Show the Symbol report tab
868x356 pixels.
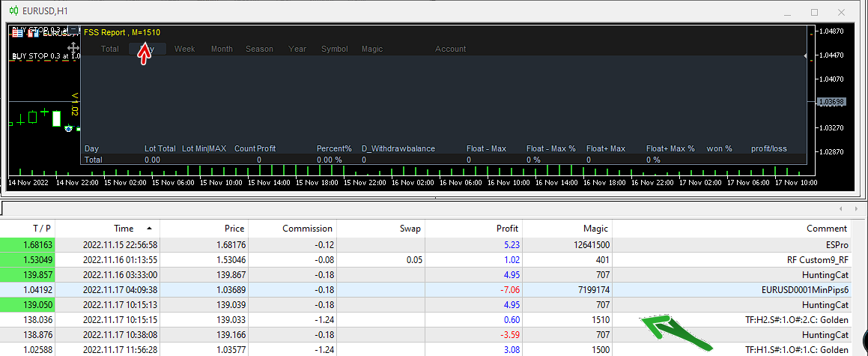334,49
